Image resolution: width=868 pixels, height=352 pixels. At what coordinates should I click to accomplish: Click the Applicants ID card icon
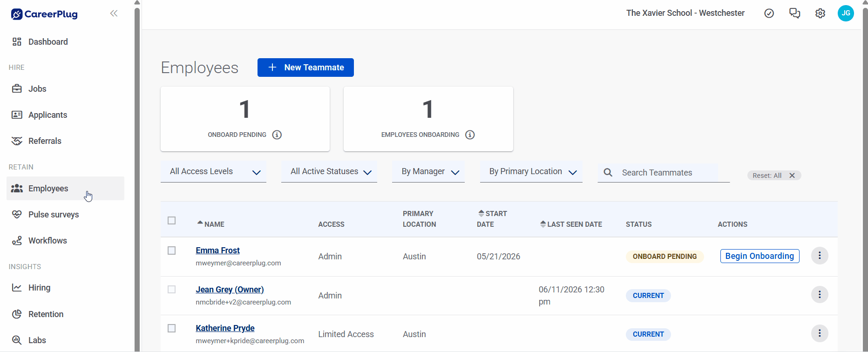[x=17, y=115]
